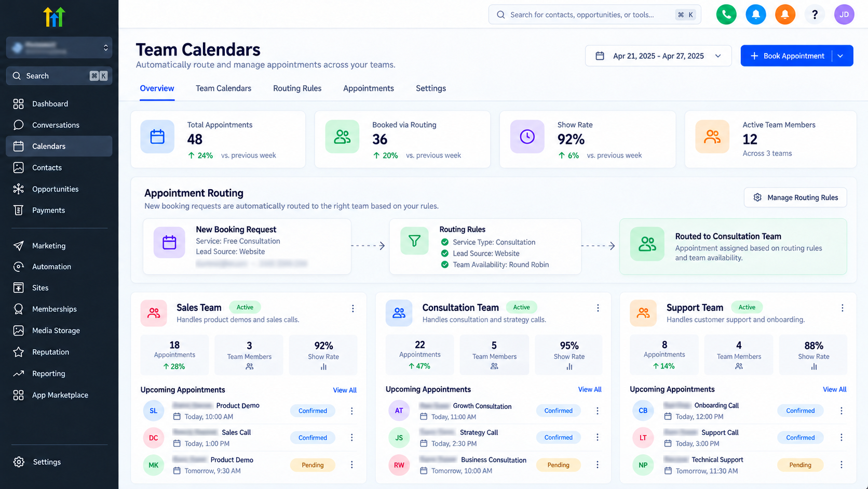Screen dimensions: 868x489
Task: Click View All under Sales Team
Action: pos(345,390)
